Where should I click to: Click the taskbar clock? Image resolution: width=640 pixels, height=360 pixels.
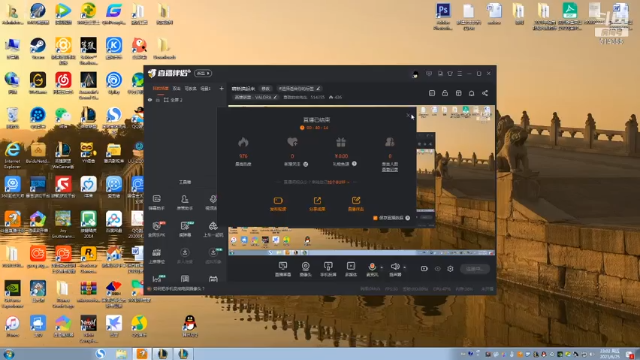pos(610,354)
